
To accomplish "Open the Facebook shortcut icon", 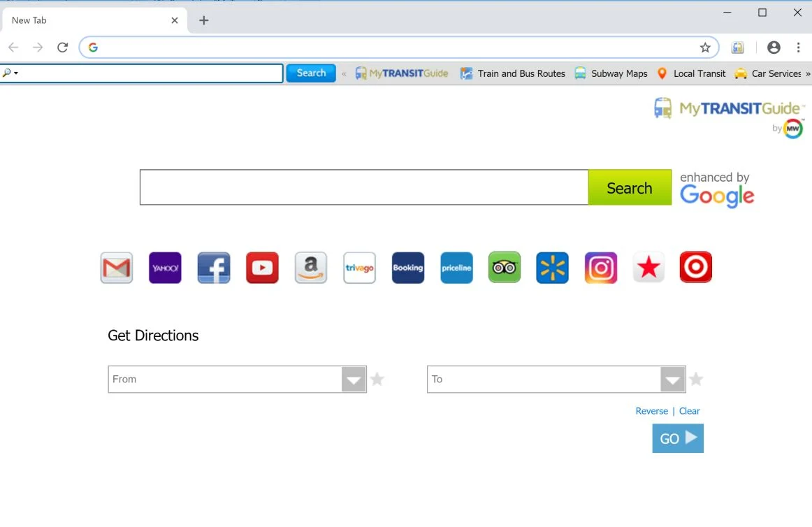I will coord(214,268).
